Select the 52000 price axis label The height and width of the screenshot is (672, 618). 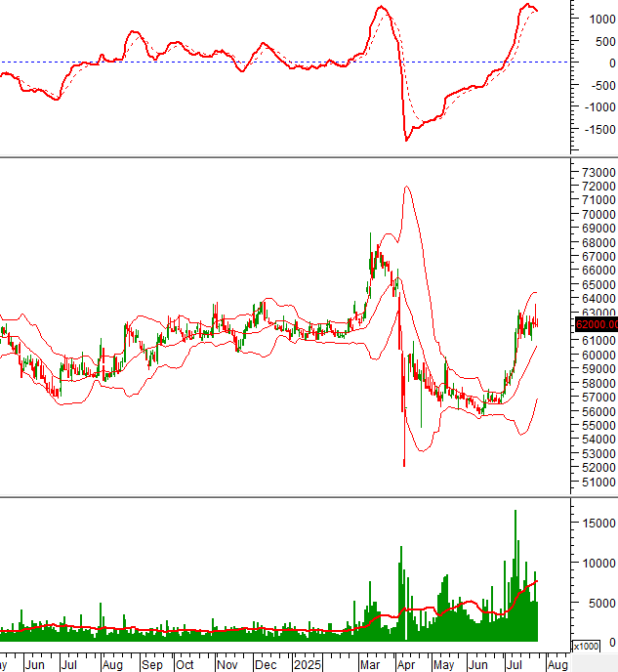(598, 467)
